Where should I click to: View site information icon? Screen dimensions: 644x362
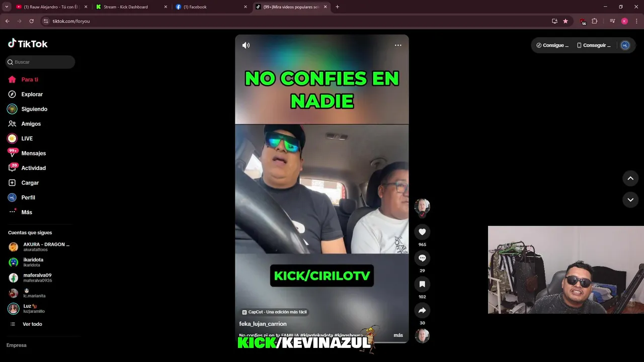coord(46,21)
